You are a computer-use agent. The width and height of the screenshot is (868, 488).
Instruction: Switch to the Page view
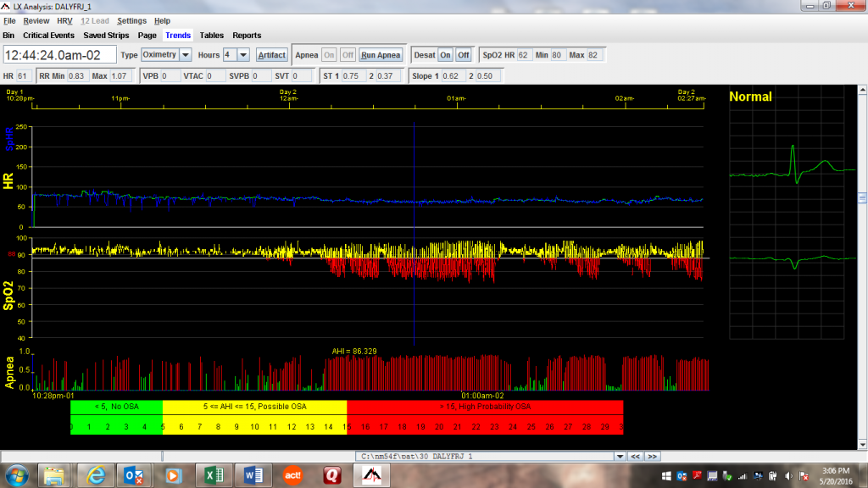pyautogui.click(x=147, y=36)
